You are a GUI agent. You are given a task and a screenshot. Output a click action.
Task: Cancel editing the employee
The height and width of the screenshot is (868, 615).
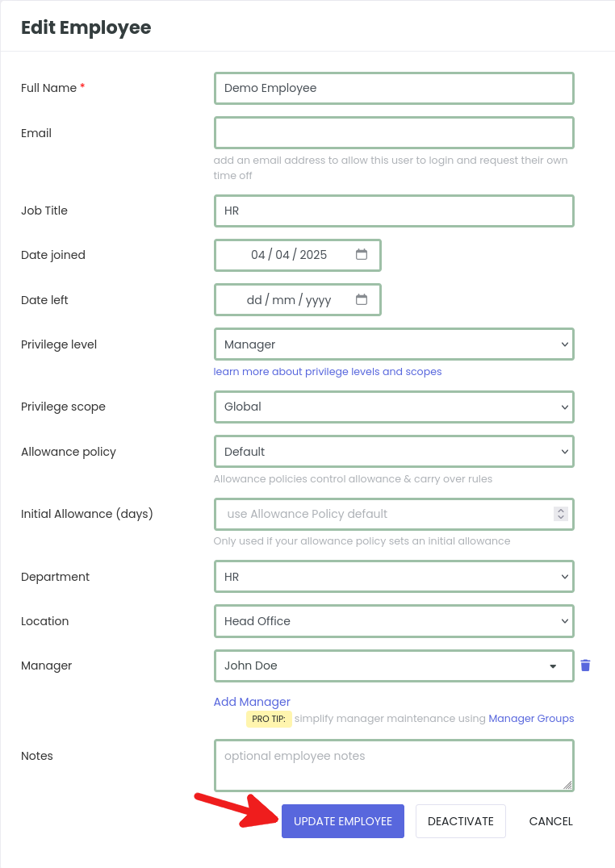tap(550, 821)
